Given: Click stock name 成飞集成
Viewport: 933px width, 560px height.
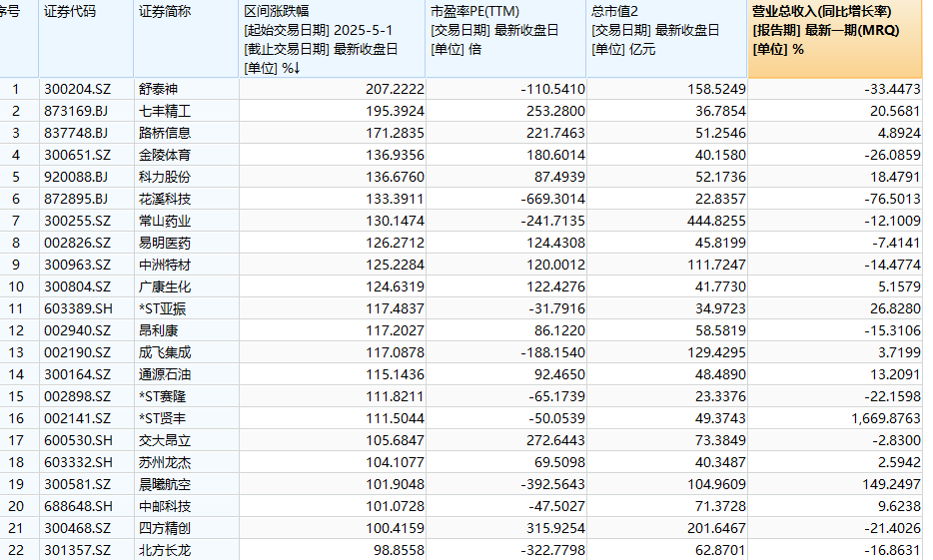Looking at the screenshot, I should [x=165, y=353].
